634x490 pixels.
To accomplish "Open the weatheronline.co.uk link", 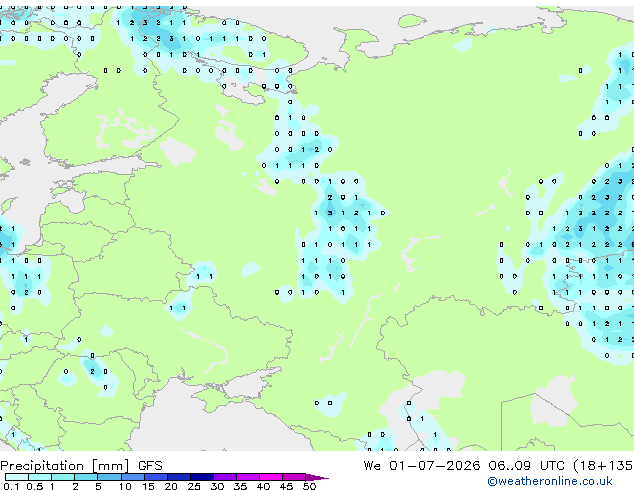I will tap(550, 481).
